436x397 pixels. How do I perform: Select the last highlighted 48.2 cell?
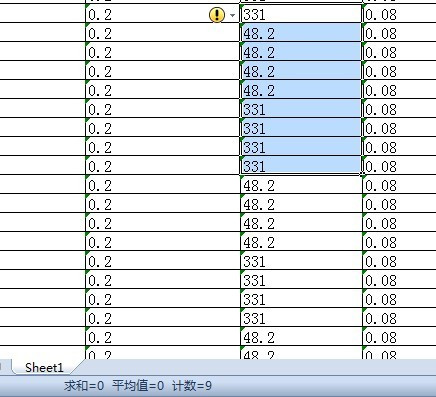pos(301,89)
